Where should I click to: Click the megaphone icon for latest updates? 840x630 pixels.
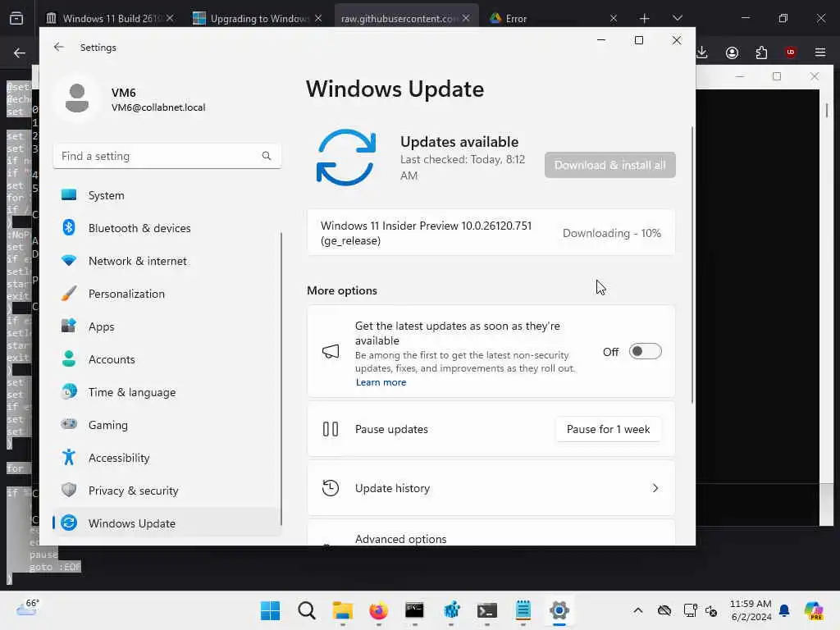pos(331,351)
